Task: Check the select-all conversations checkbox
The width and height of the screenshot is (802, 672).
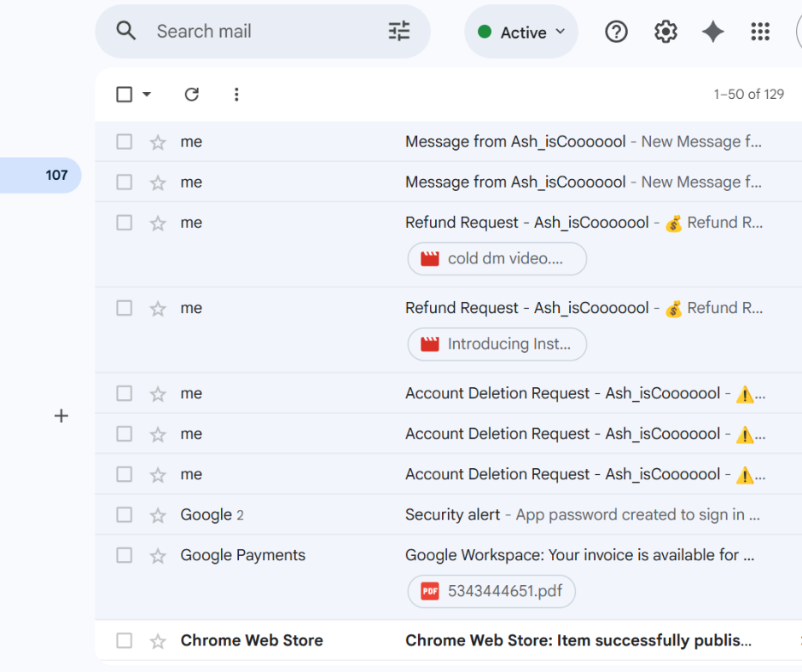Action: (122, 94)
